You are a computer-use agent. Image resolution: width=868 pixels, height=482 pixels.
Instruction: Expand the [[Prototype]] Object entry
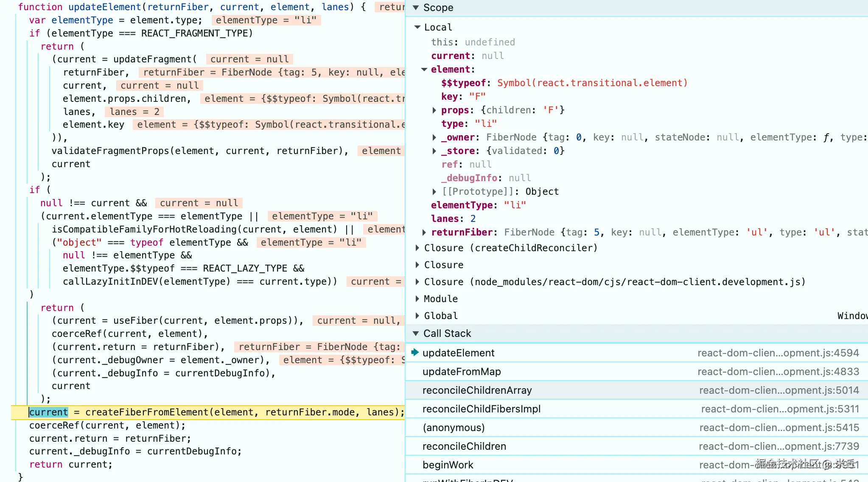(x=434, y=192)
